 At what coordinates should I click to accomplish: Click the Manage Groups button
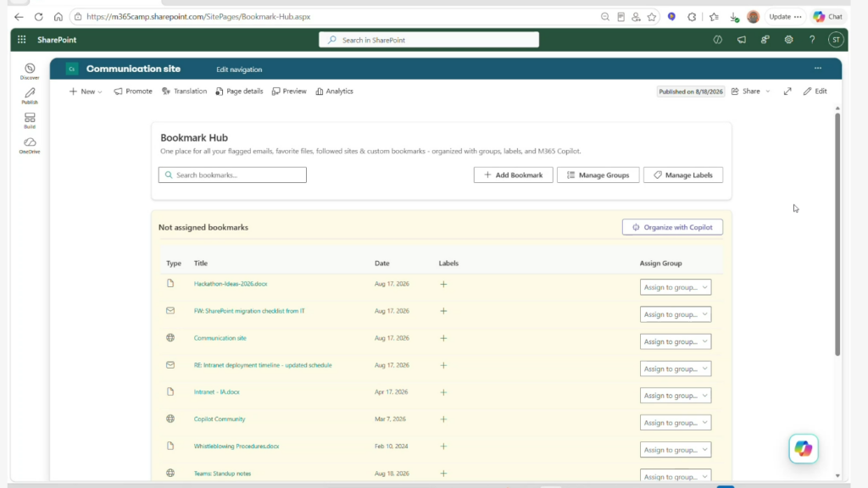[598, 175]
